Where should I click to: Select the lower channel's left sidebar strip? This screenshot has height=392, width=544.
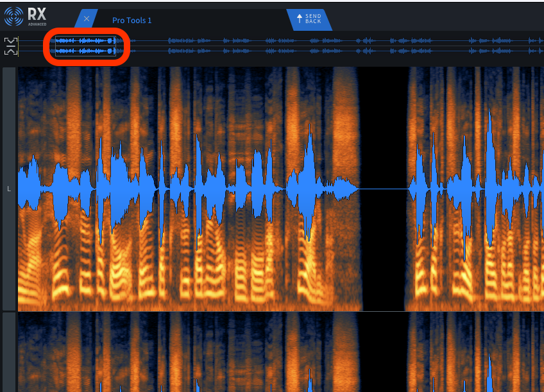9,352
